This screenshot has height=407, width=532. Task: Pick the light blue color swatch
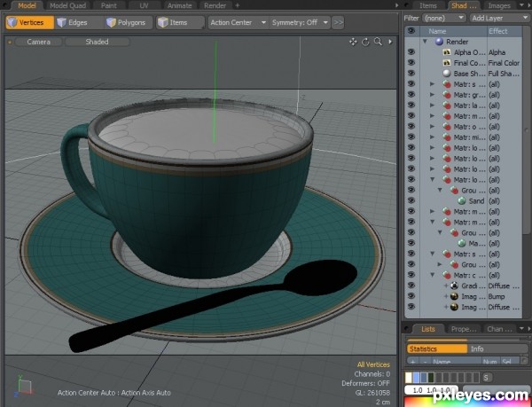(x=416, y=377)
